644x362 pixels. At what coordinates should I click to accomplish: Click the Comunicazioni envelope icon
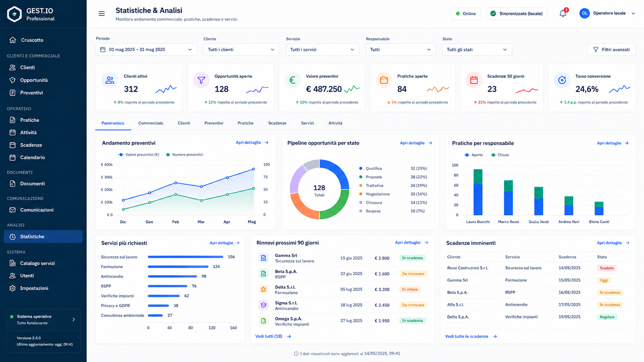(x=13, y=210)
